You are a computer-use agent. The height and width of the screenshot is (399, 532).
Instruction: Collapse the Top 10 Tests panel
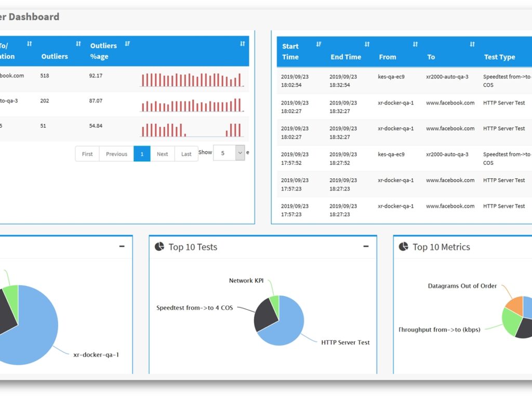(366, 247)
